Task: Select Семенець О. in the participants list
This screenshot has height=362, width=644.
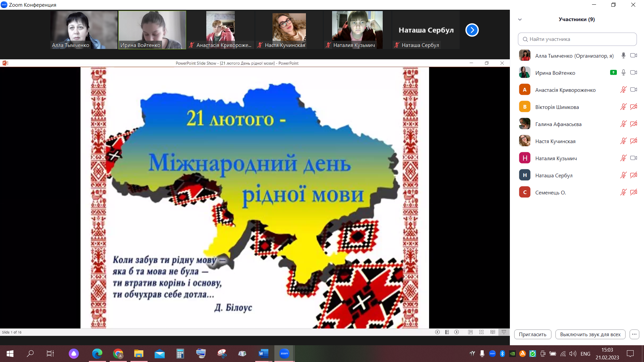Action: [550, 192]
